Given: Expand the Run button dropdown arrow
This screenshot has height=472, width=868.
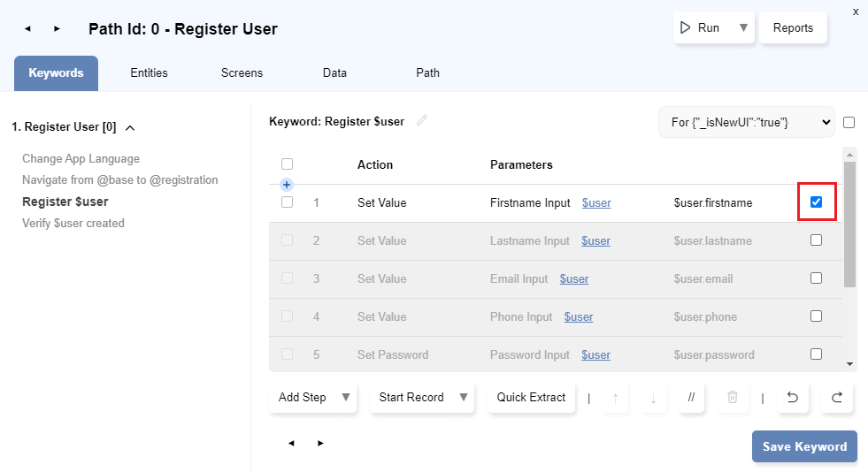Looking at the screenshot, I should (743, 27).
